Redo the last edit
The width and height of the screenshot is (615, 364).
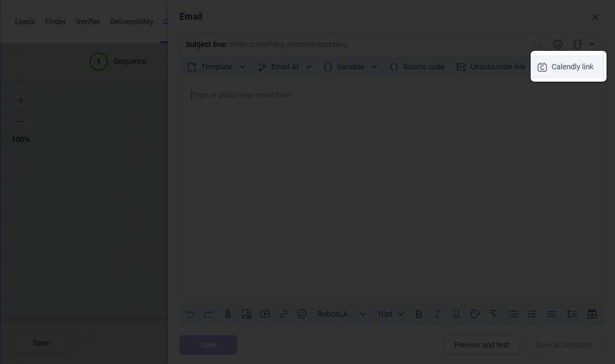coord(208,314)
